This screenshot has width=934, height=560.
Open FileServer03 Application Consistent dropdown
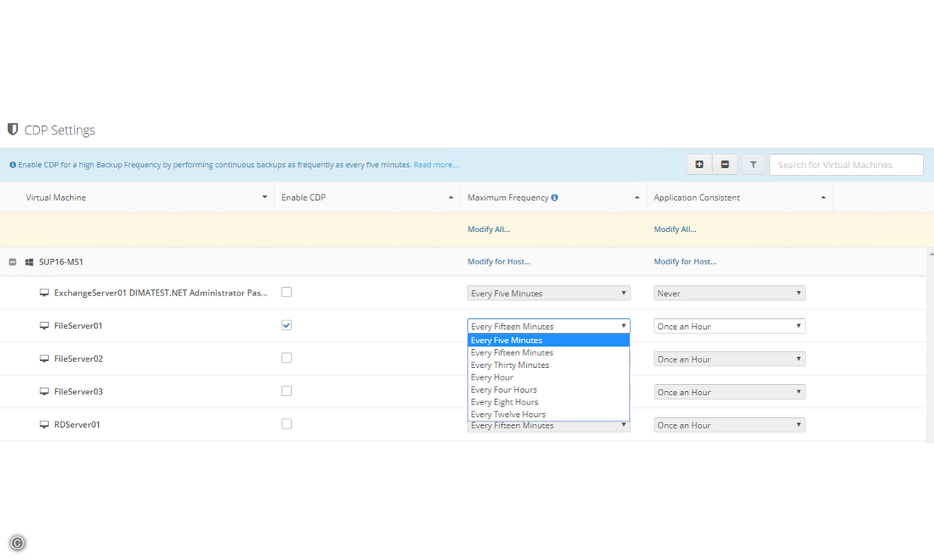click(729, 392)
